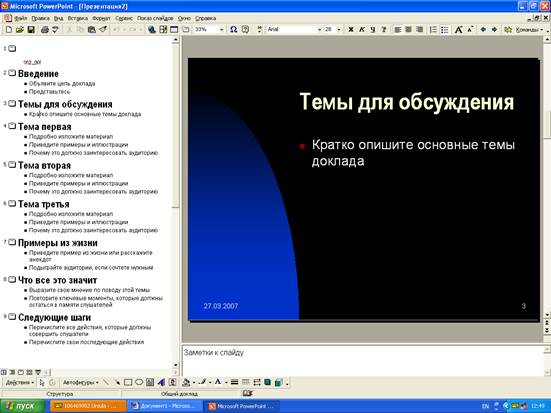Click the Omega symbol icon
This screenshot has width=551, height=413.
tap(233, 30)
